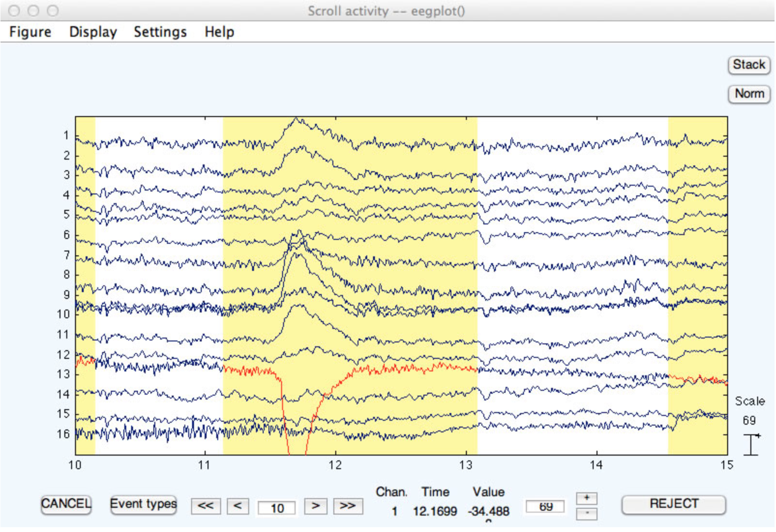Click channel label 8 on the axis
Screen dimensions: 776x532
[66, 274]
